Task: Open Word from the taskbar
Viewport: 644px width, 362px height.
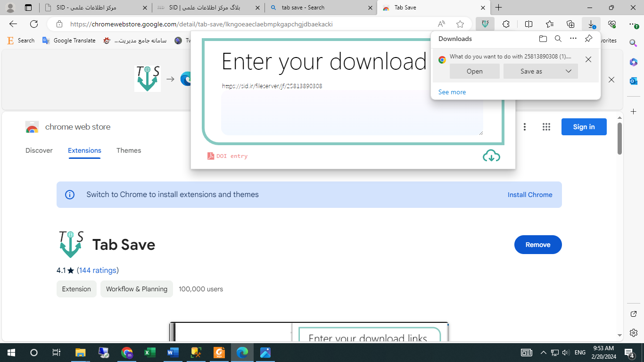Action: [173, 353]
